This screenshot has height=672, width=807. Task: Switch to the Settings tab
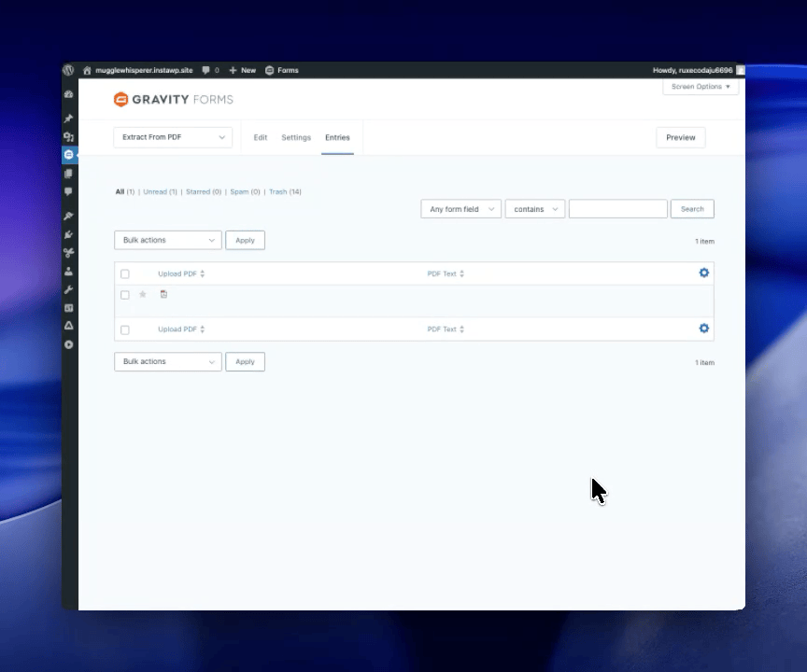tap(296, 137)
